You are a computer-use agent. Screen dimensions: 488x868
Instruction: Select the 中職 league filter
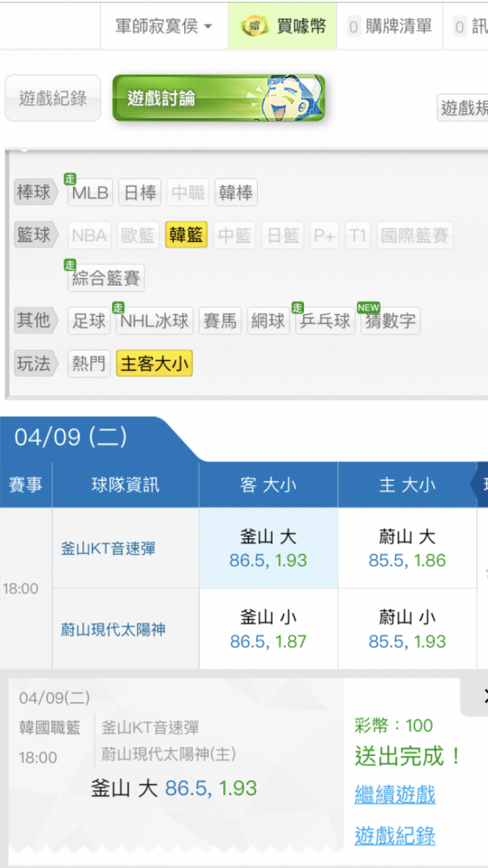coord(188,192)
